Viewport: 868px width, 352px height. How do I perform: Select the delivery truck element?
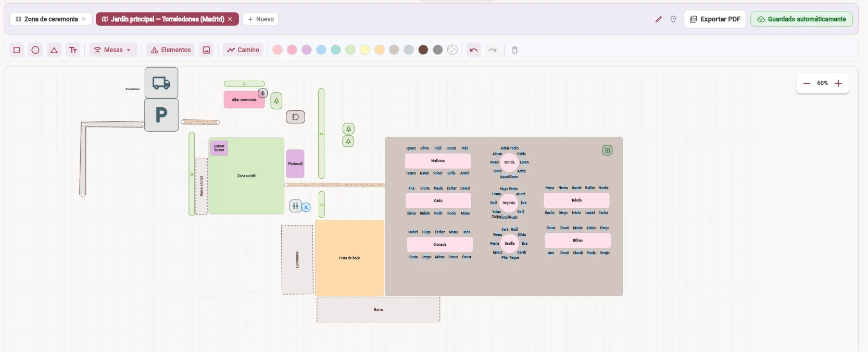pos(161,83)
